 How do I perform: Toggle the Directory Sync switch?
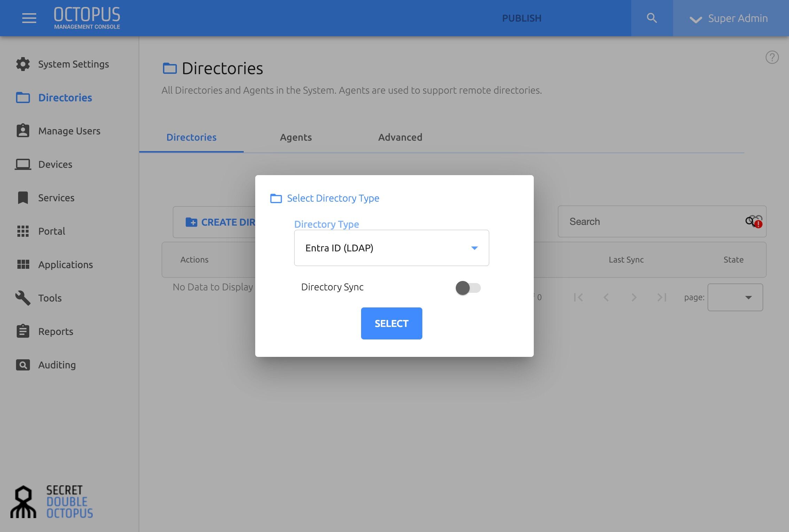[468, 288]
